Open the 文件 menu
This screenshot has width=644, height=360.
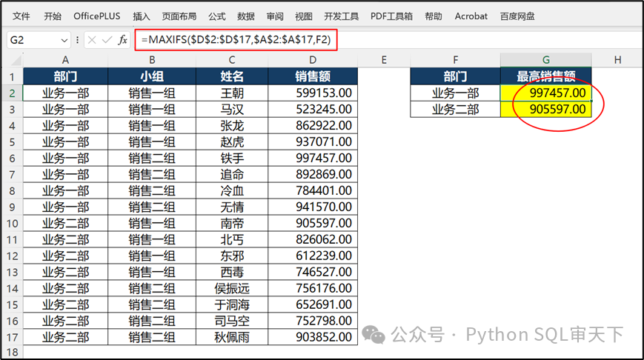[x=21, y=16]
